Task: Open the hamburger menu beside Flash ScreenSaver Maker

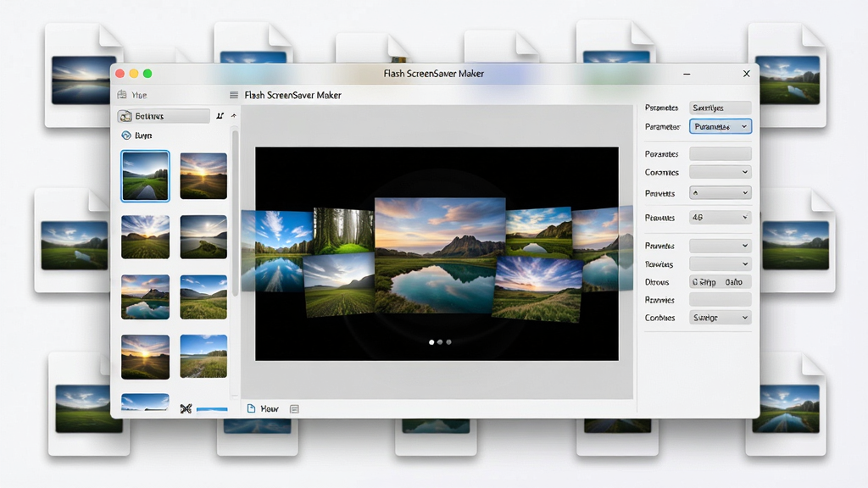Action: (234, 95)
